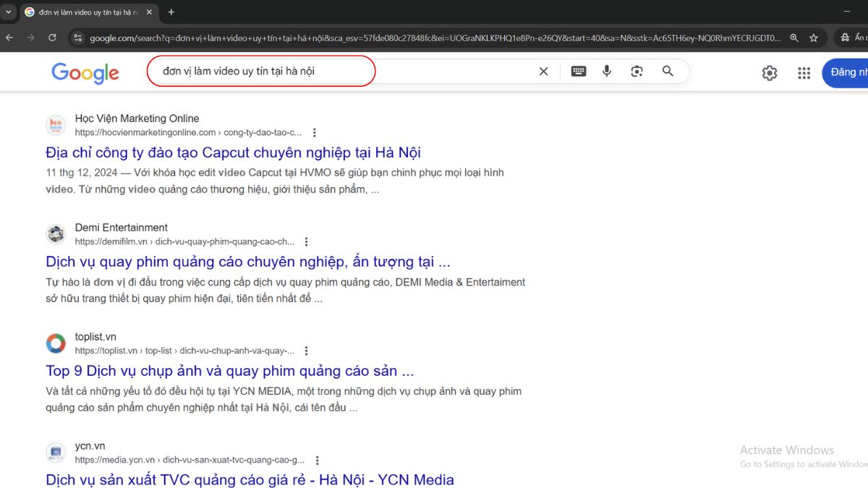Open 'Dịch vụ quay phim quảng cáo' Demi link
Viewport: 868px width, 488px height.
click(247, 262)
